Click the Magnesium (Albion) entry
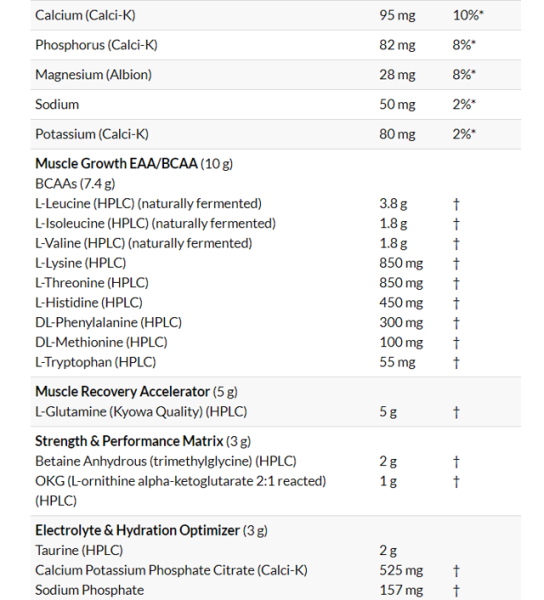 [x=93, y=74]
